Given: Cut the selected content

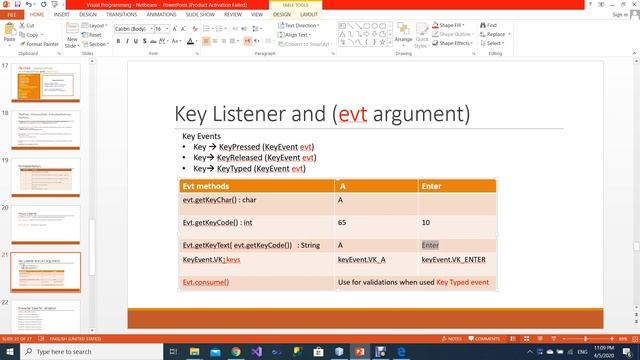Looking at the screenshot, I should 27,25.
